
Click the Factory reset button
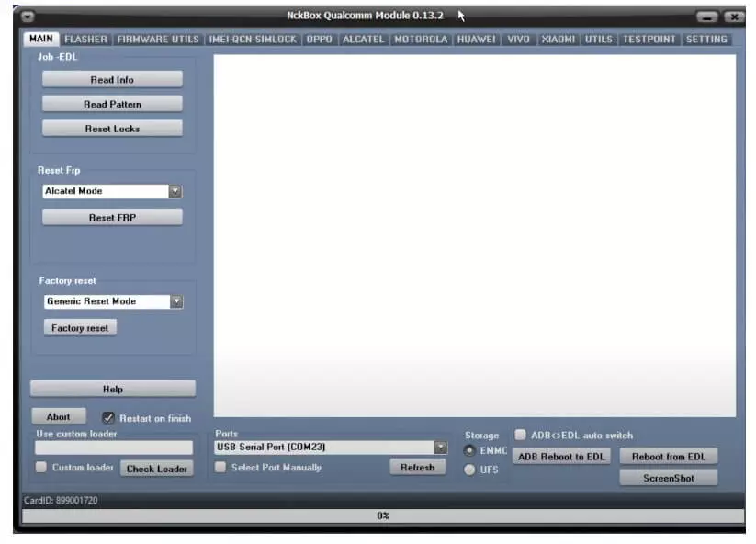[80, 328]
